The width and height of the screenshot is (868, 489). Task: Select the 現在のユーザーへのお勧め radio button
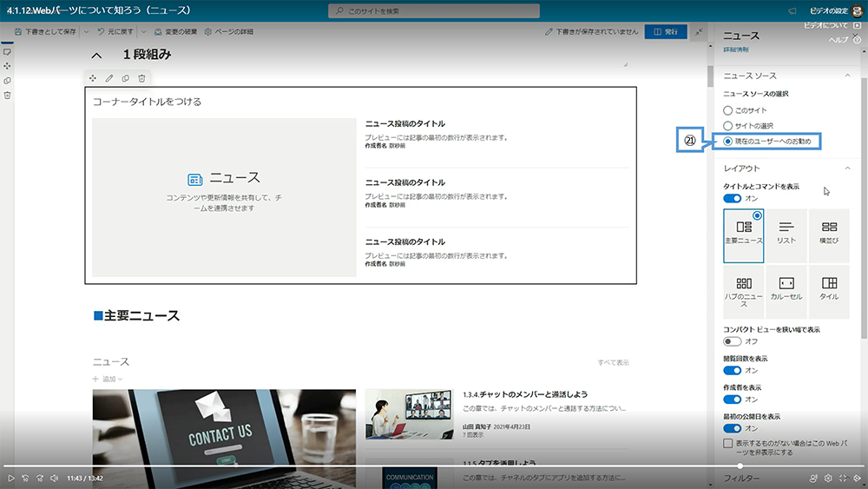728,142
